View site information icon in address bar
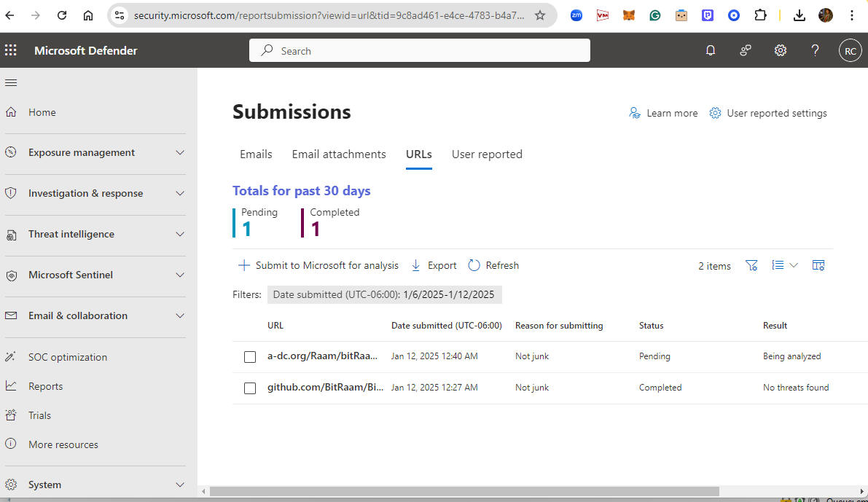Image resolution: width=868 pixels, height=502 pixels. pos(120,15)
